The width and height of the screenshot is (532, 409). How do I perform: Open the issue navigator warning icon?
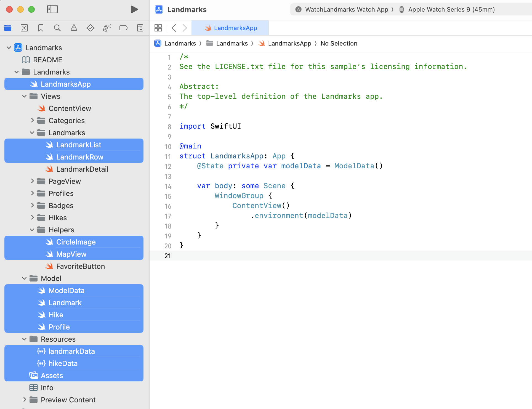click(x=74, y=28)
